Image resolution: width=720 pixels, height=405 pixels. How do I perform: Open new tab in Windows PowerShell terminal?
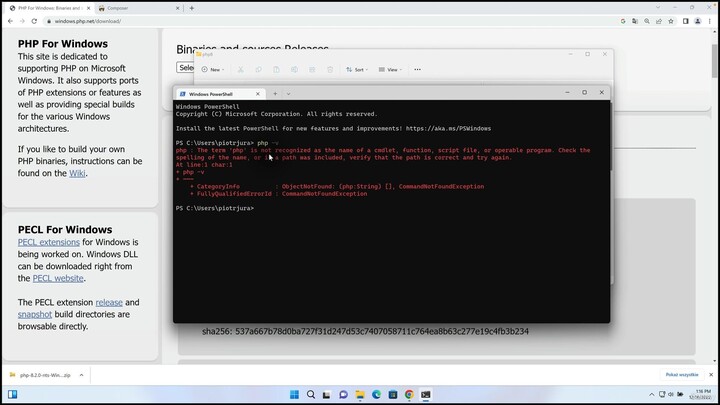274,93
